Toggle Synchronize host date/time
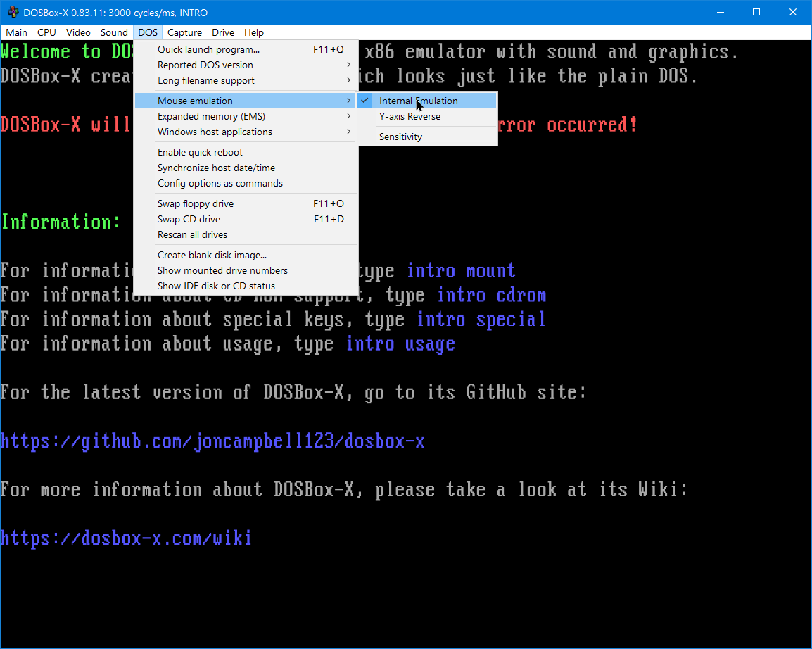 pos(246,168)
